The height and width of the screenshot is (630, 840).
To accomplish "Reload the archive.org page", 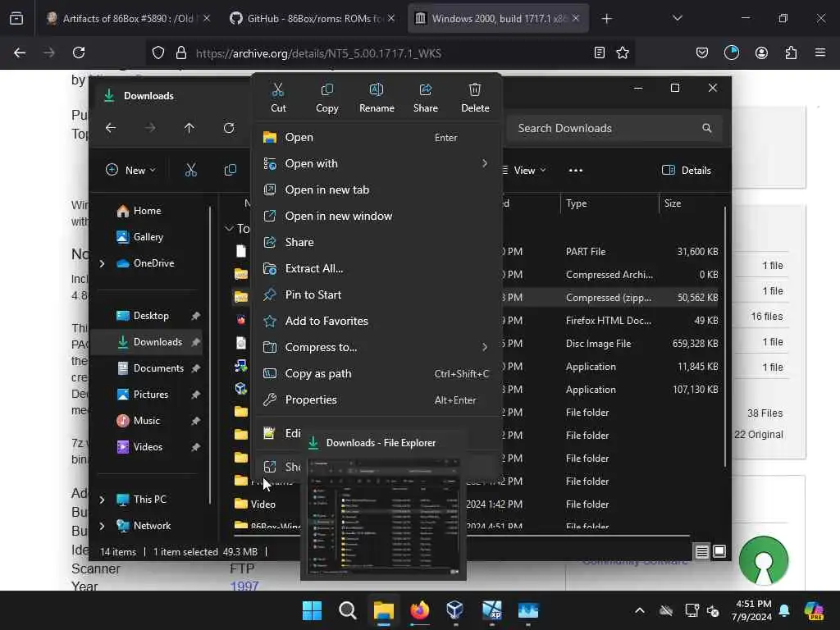I will coord(79,52).
